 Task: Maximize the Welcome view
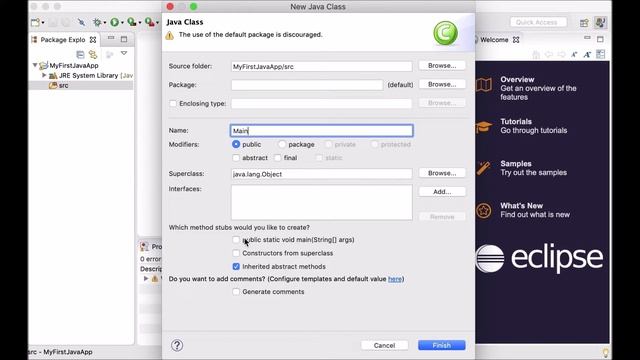(x=600, y=39)
